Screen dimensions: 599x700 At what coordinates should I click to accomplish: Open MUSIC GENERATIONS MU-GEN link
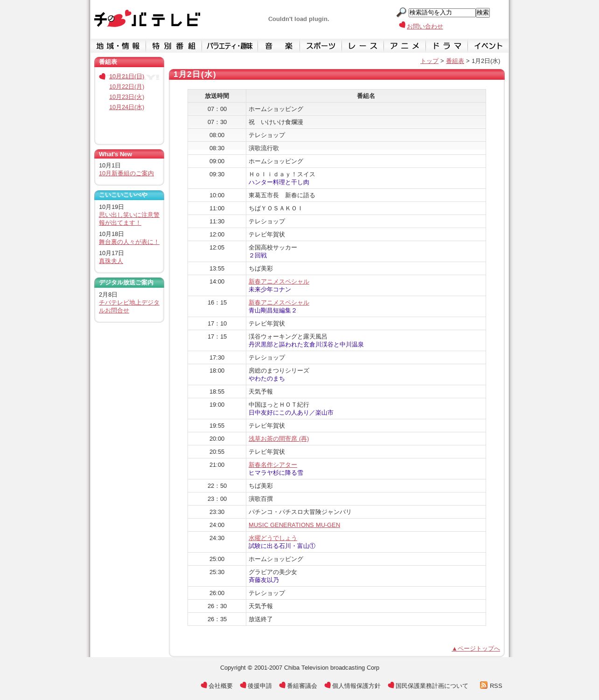[294, 525]
